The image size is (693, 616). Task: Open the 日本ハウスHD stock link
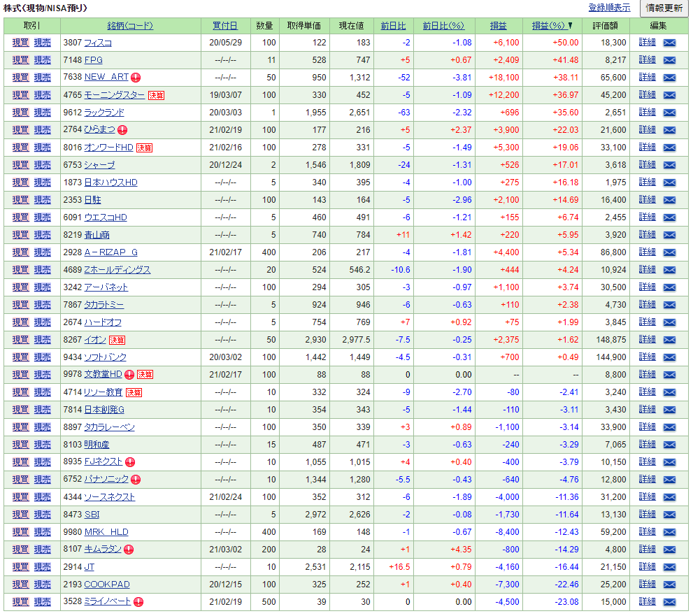click(111, 182)
